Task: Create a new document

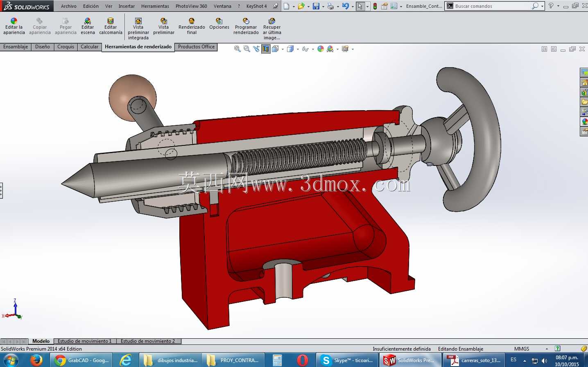Action: click(287, 6)
